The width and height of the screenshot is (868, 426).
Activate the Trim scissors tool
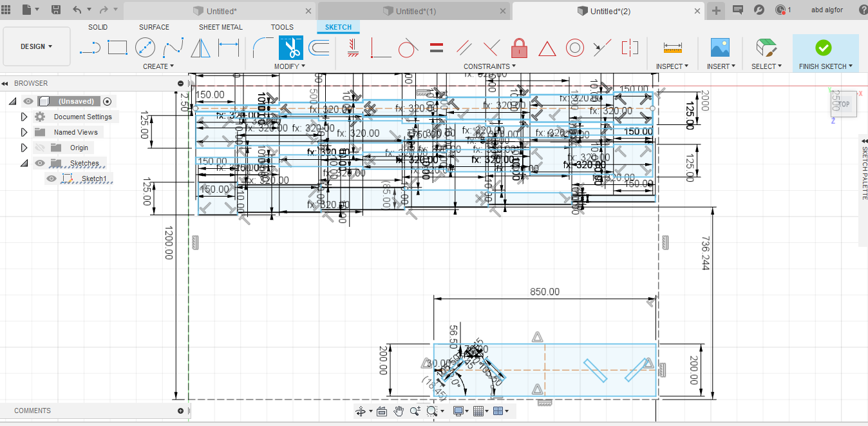[290, 48]
